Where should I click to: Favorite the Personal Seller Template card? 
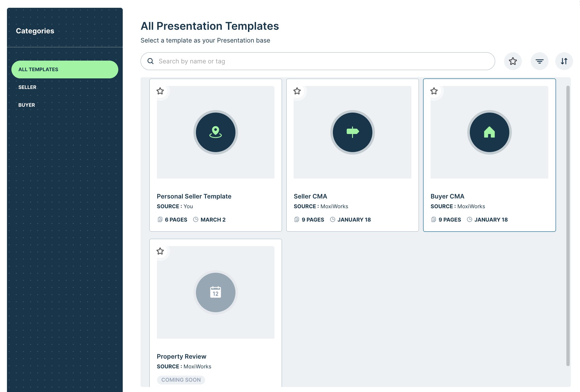(x=160, y=91)
